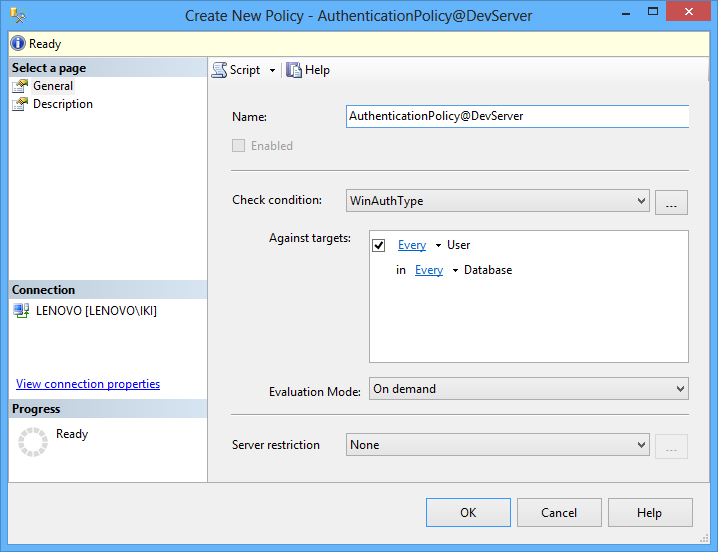Click the Name input field
This screenshot has height=552, width=718.
point(516,116)
